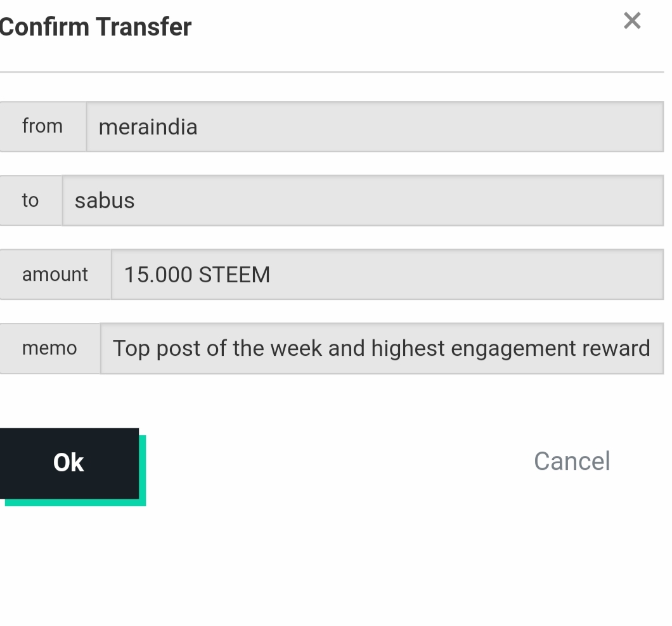The width and height of the screenshot is (672, 626).
Task: Click the "memo" label box
Action: [49, 348]
